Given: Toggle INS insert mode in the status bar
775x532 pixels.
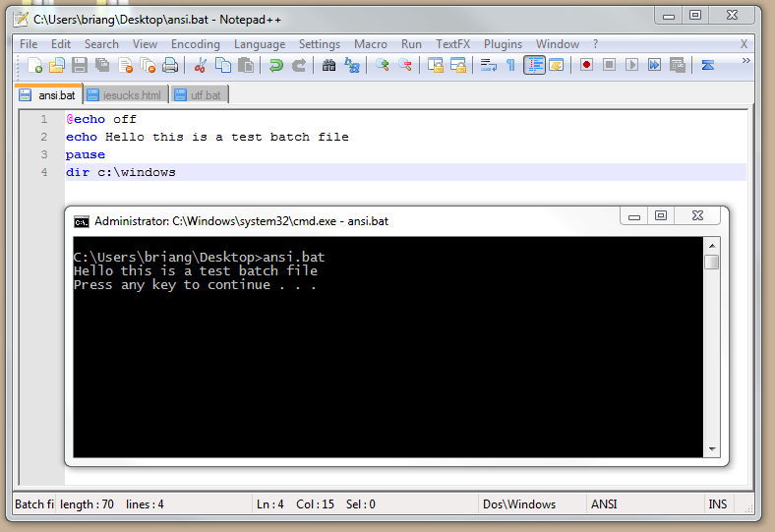Looking at the screenshot, I should click(718, 504).
